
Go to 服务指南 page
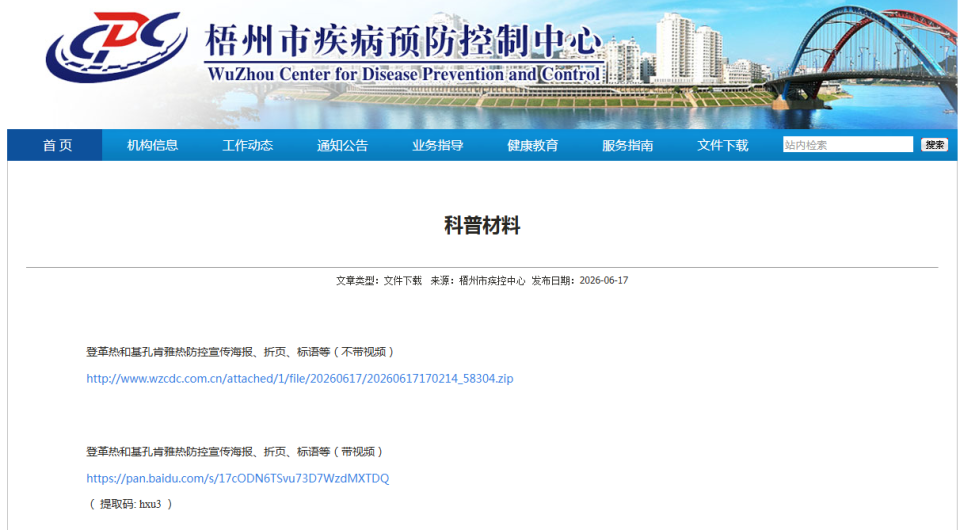click(628, 145)
